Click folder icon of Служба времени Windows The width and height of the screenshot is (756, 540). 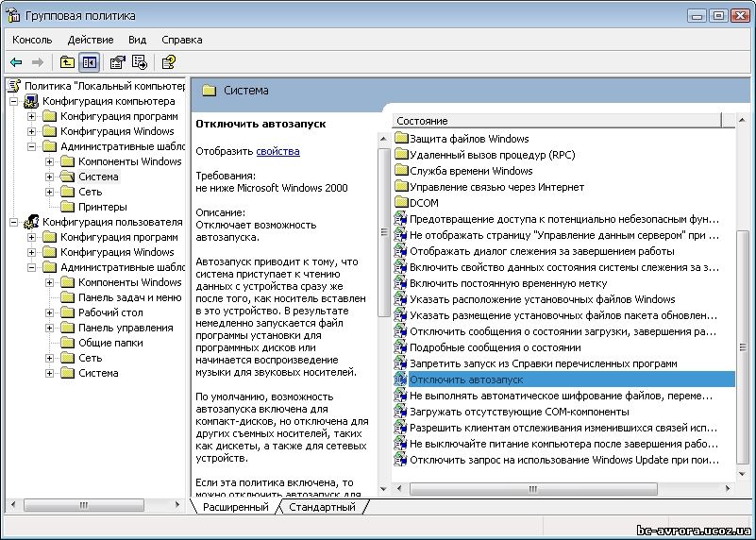tap(401, 171)
